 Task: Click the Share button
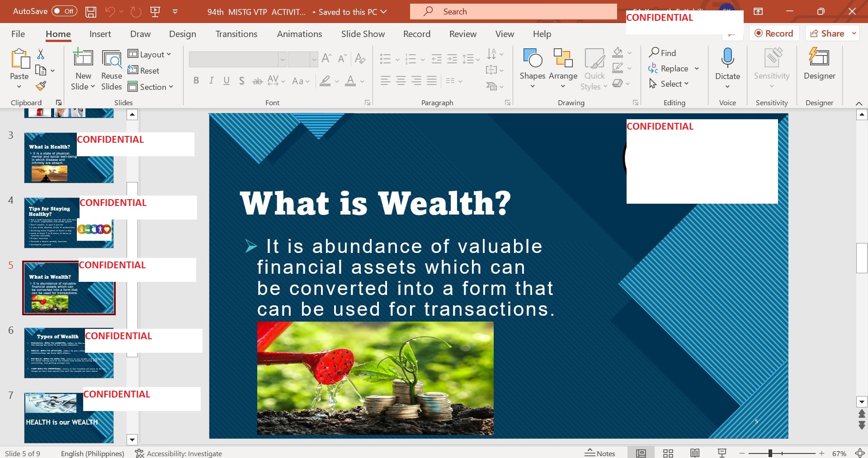(827, 33)
